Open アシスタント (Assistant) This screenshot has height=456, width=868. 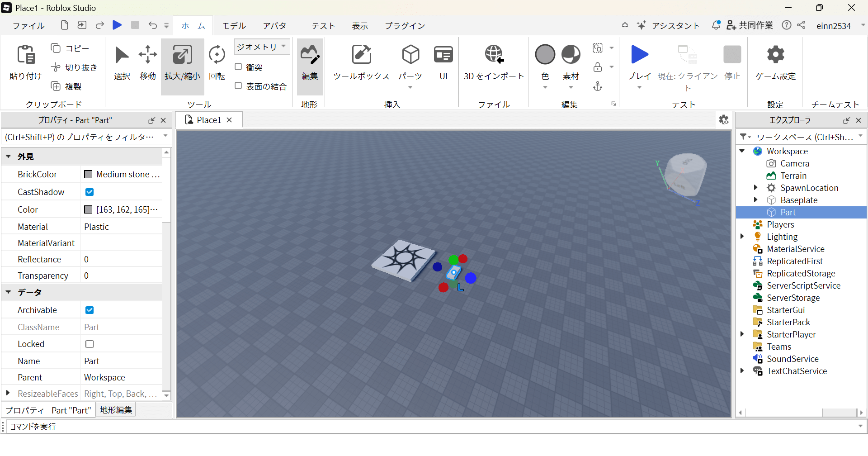tap(669, 26)
